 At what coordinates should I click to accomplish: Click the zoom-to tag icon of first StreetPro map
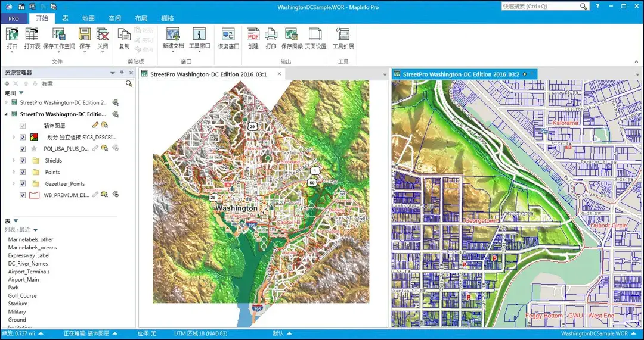pyautogui.click(x=116, y=102)
